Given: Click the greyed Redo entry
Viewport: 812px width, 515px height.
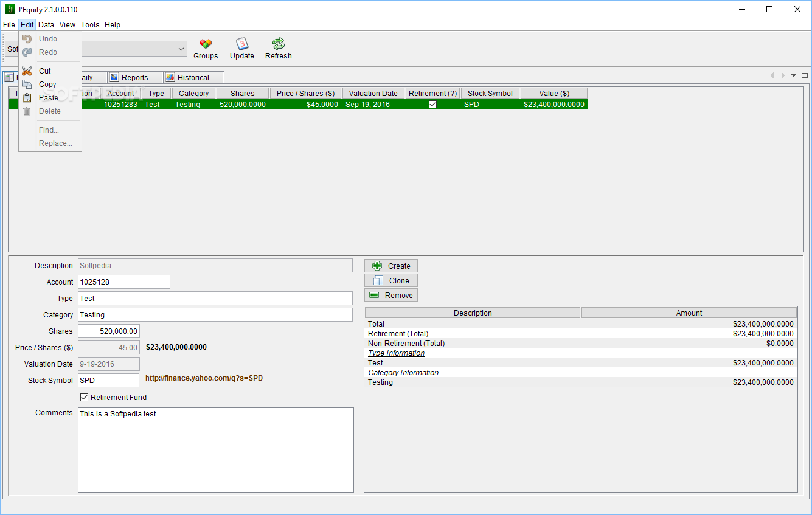Looking at the screenshot, I should [x=50, y=52].
